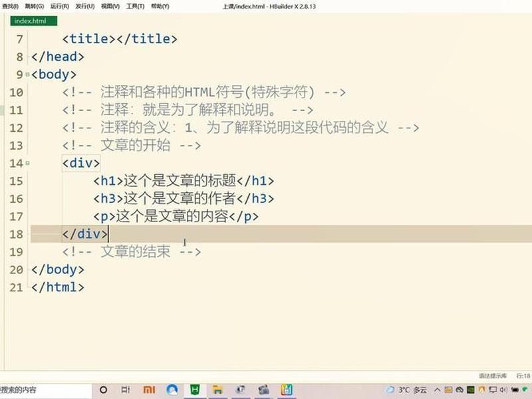Click the closing </div> tag on line 18

85,234
